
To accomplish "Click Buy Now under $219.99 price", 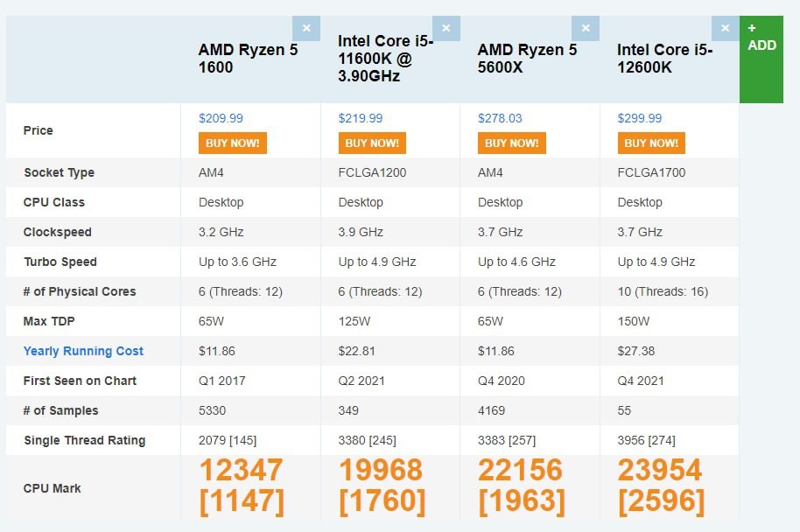I will 372,143.
